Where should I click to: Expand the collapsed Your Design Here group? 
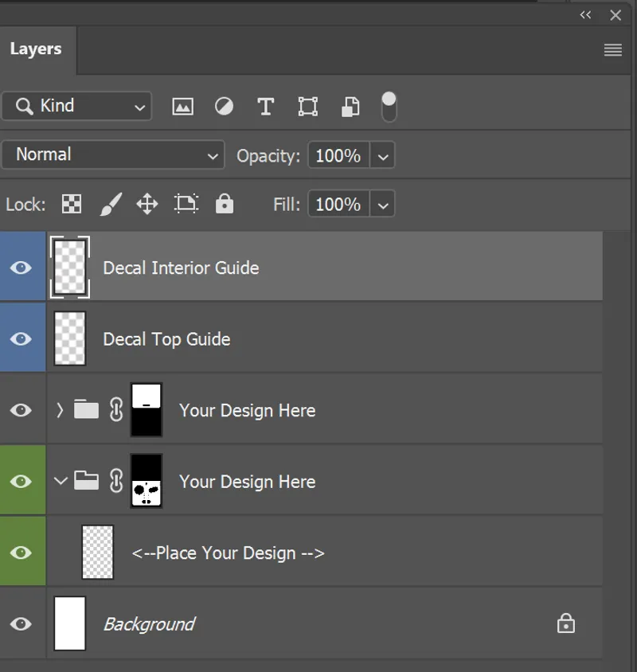pyautogui.click(x=60, y=411)
